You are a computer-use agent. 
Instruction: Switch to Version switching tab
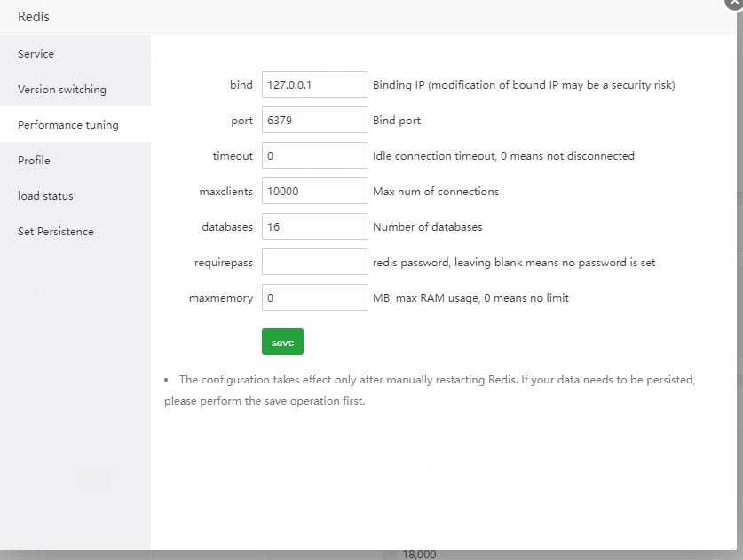[62, 90]
